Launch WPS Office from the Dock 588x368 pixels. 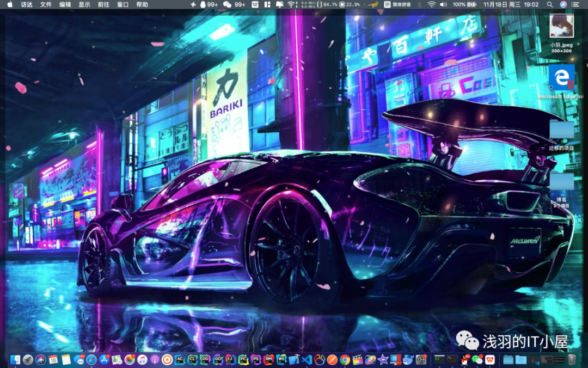click(x=490, y=360)
